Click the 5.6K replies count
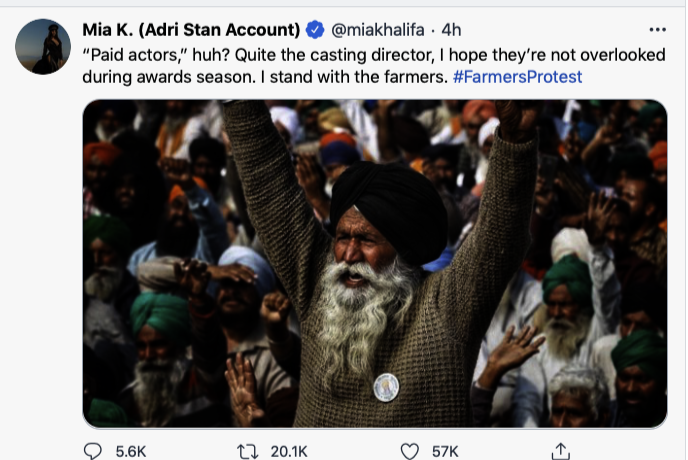 [130, 451]
